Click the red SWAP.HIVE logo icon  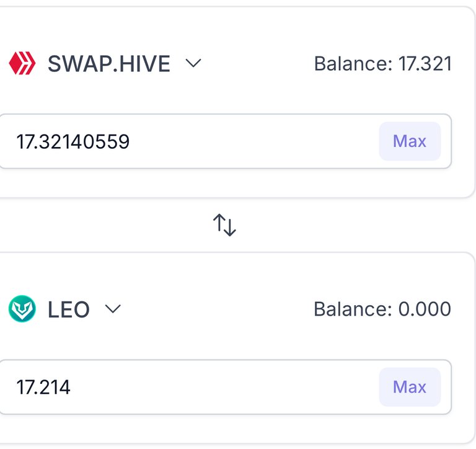pos(22,63)
